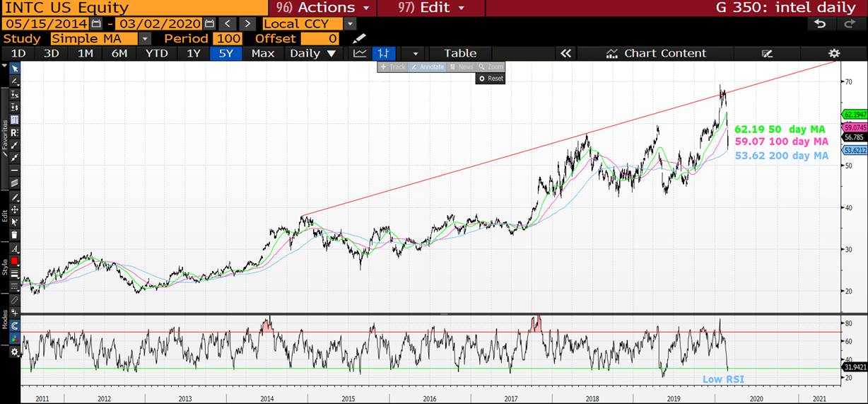Click the Low RSI annotation text
The image size is (868, 404).
723,380
